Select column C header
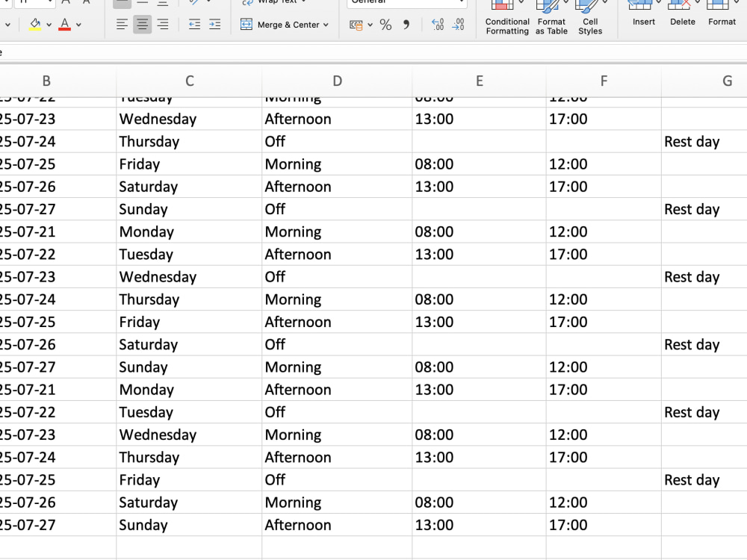 point(189,81)
